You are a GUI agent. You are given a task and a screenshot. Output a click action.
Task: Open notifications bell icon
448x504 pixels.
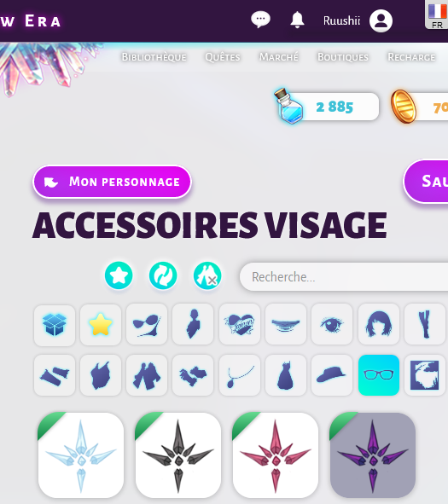pos(297,20)
